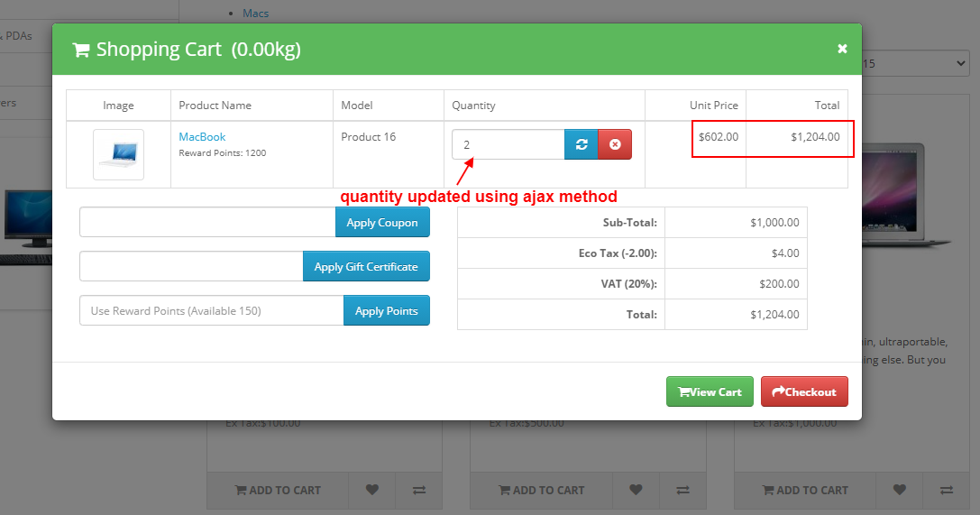Viewport: 980px width, 515px height.
Task: Add leftmost product card to wishlist via heart
Action: coord(371,490)
